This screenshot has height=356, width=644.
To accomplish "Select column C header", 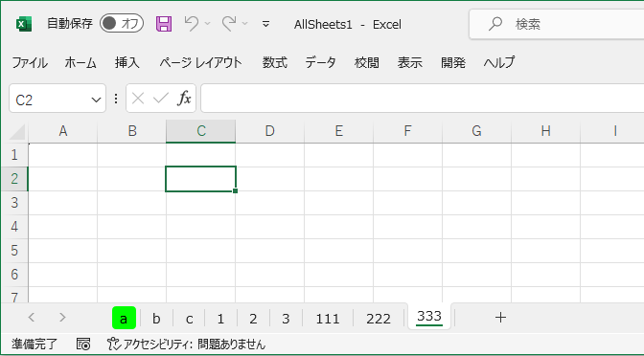I will pyautogui.click(x=201, y=131).
